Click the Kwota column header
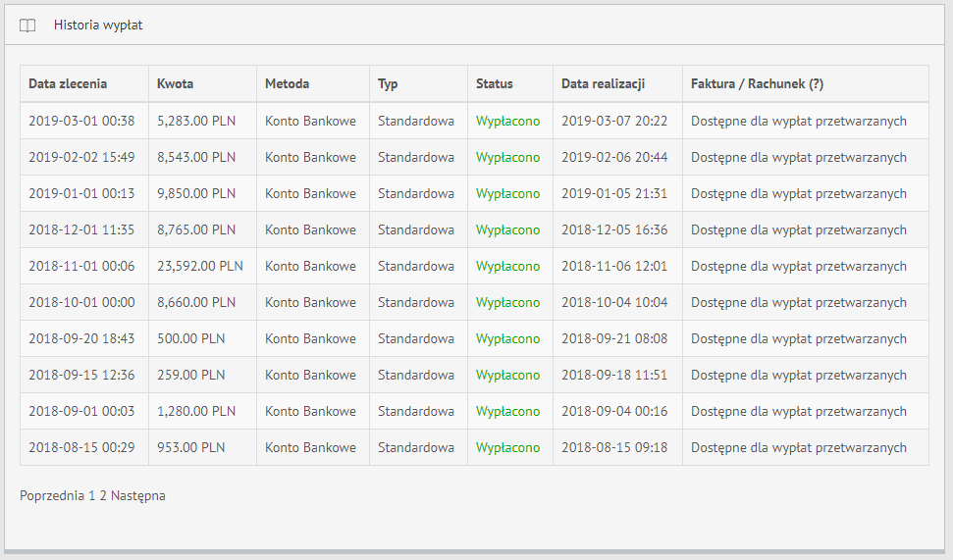Screen dimensions: 953x560 [176, 84]
